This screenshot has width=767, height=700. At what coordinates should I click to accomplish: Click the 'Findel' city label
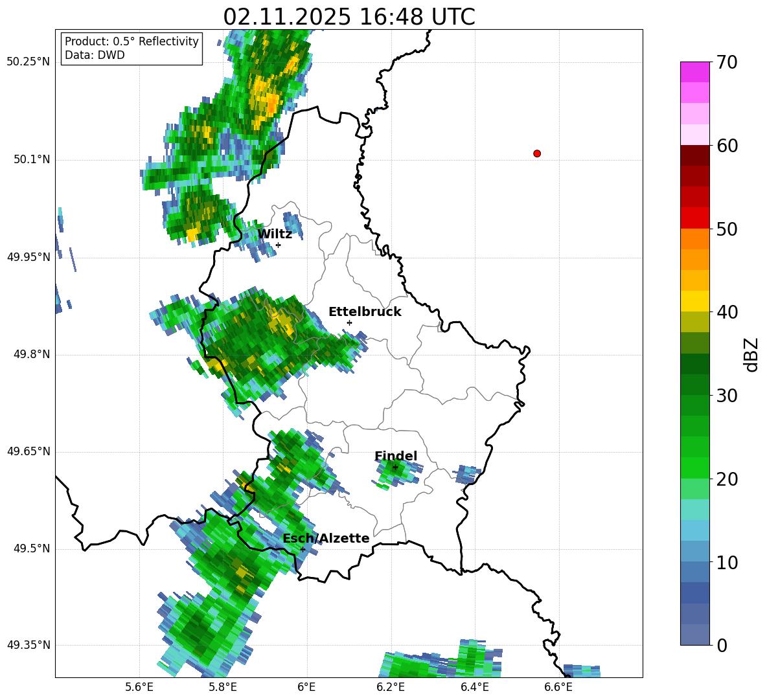click(396, 456)
